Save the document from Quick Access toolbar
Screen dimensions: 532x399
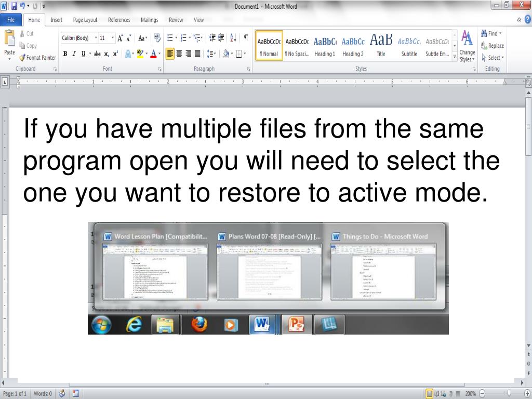coord(14,6)
